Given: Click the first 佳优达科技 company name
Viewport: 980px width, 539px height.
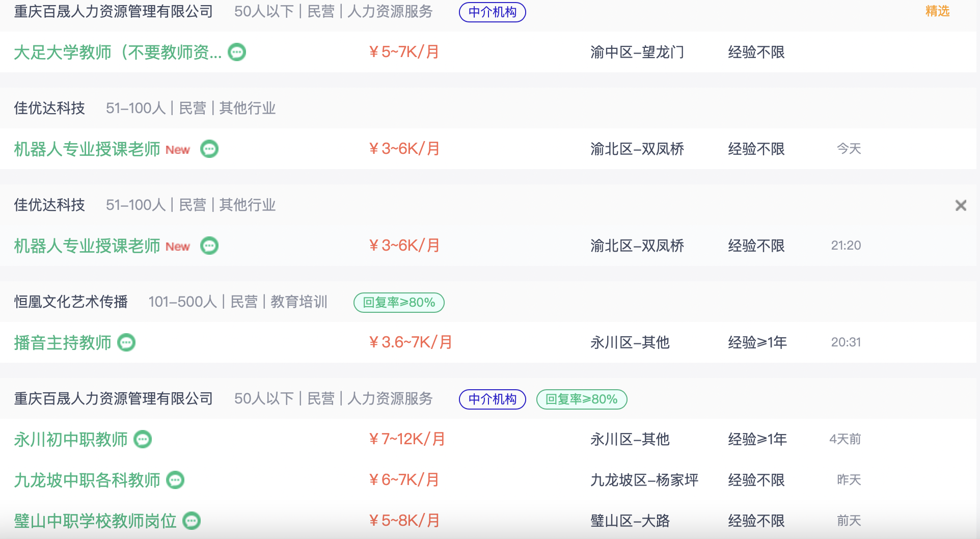Looking at the screenshot, I should point(49,108).
